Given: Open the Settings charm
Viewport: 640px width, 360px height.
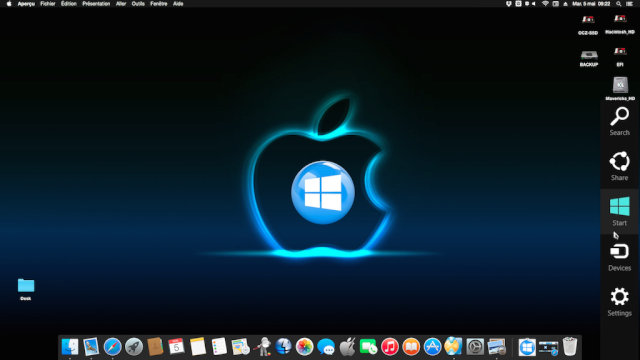Looking at the screenshot, I should pyautogui.click(x=619, y=302).
